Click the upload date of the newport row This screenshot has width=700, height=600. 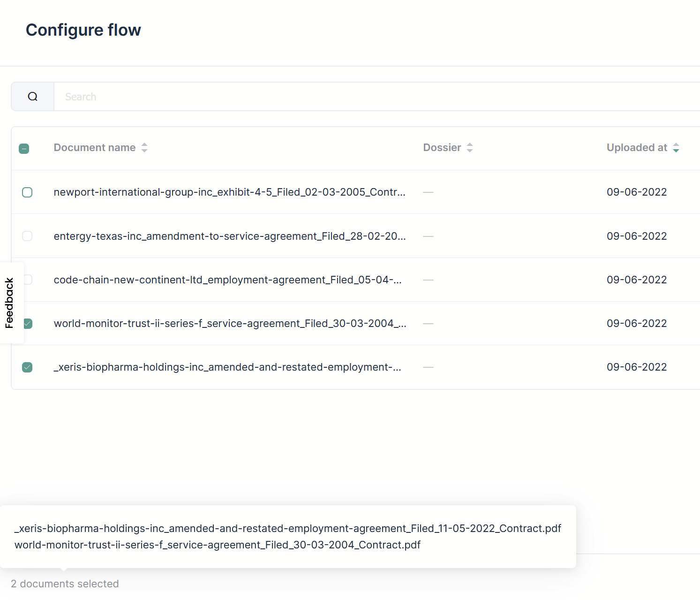[x=637, y=192]
